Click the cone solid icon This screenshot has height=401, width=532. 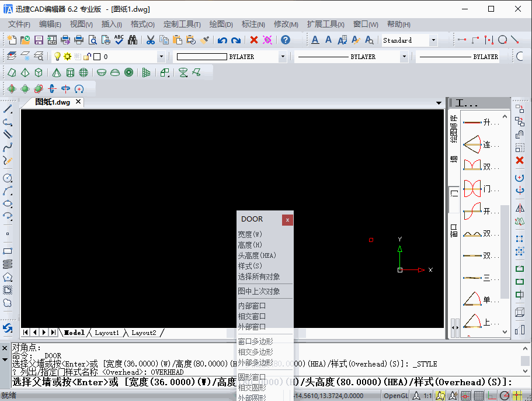pyautogui.click(x=57, y=72)
